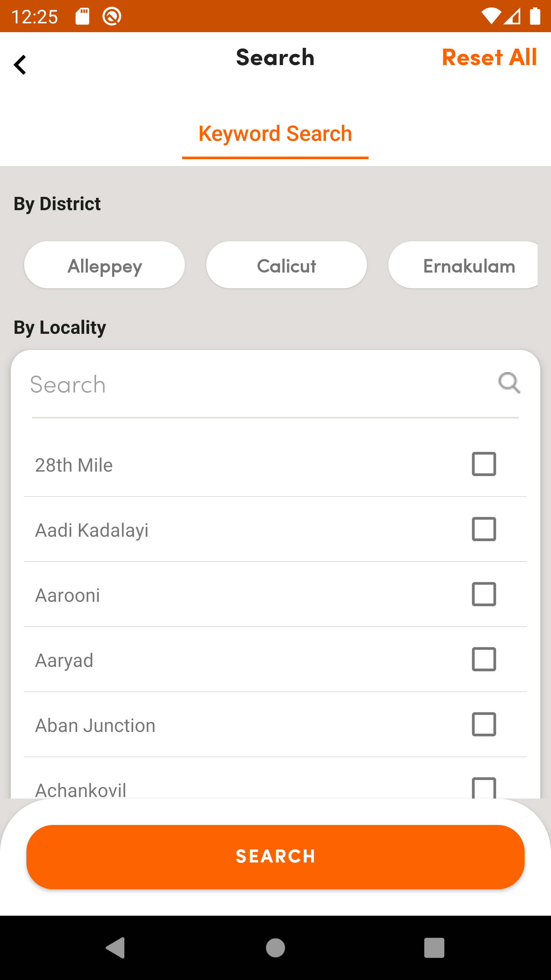Pick the Ernakulam district chip
Image resolution: width=551 pixels, height=980 pixels.
click(463, 265)
